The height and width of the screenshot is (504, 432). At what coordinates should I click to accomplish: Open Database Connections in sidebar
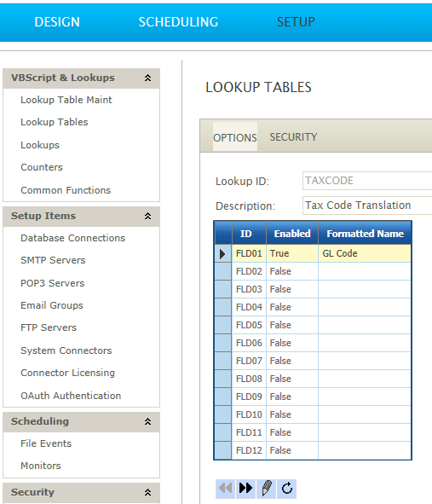(x=73, y=238)
